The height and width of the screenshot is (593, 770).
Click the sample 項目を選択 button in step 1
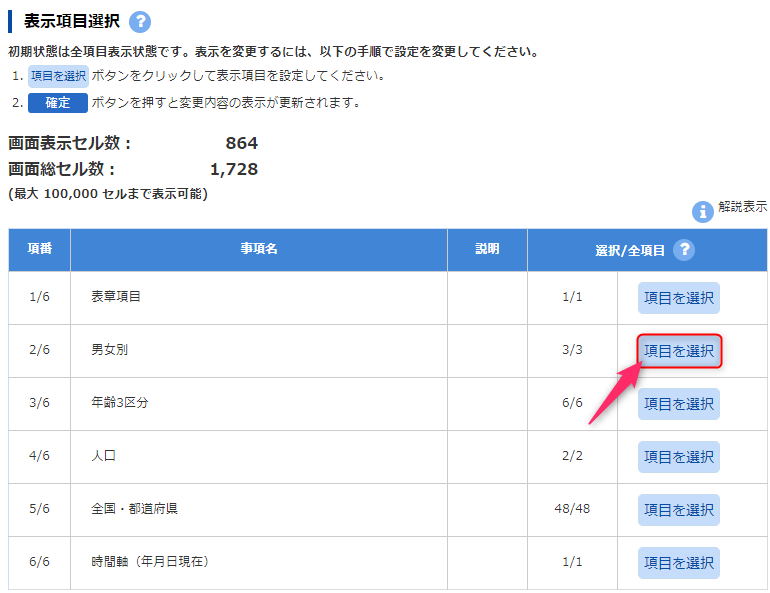(x=58, y=76)
